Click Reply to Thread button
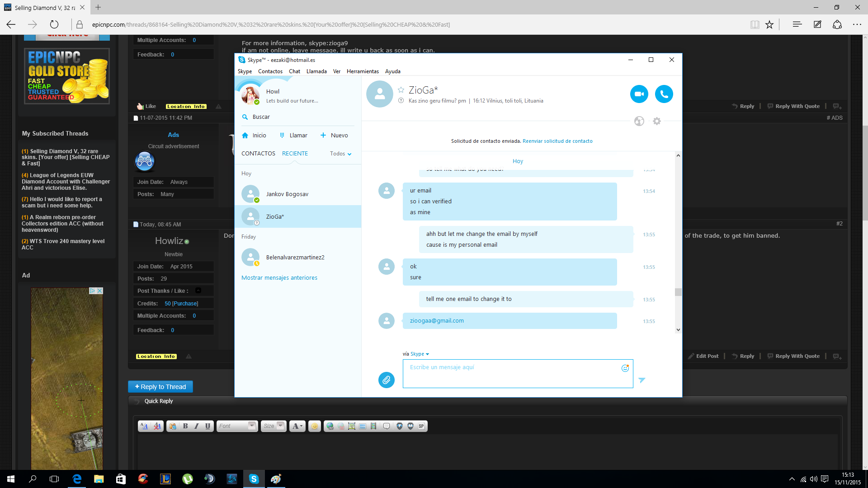This screenshot has width=868, height=488. (160, 387)
